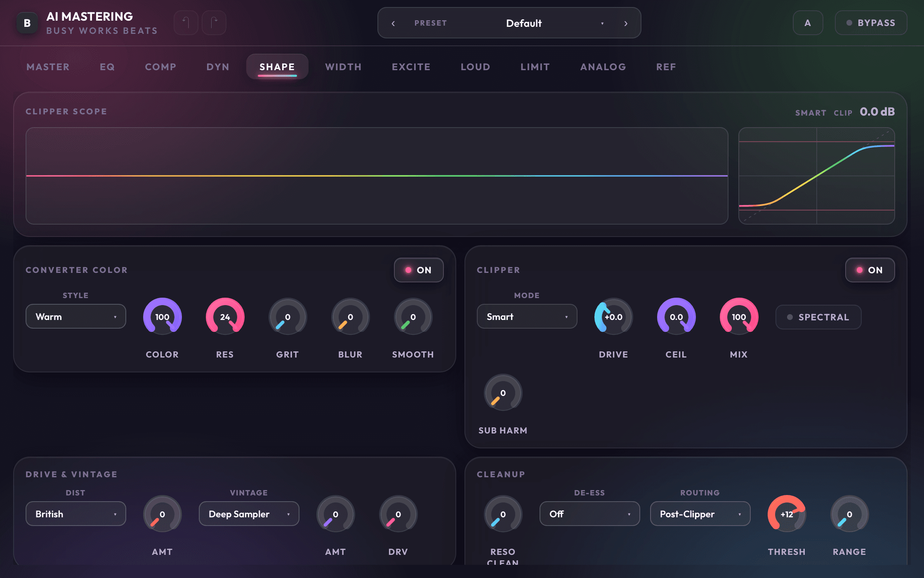The height and width of the screenshot is (578, 924).
Task: Select the SHAPE tab
Action: click(x=277, y=67)
